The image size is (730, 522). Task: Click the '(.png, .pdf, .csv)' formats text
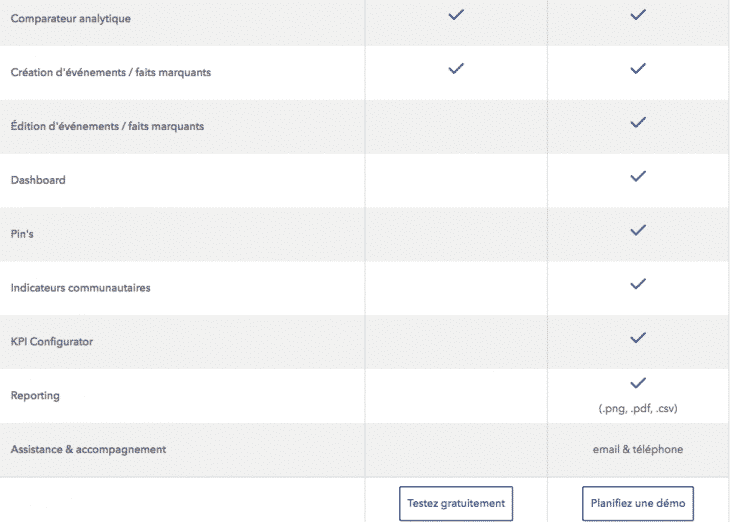tap(638, 408)
